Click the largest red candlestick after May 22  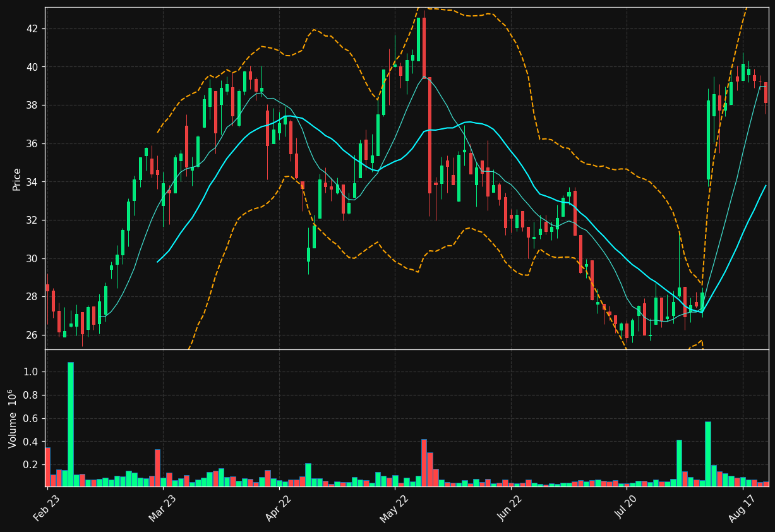pos(430,135)
